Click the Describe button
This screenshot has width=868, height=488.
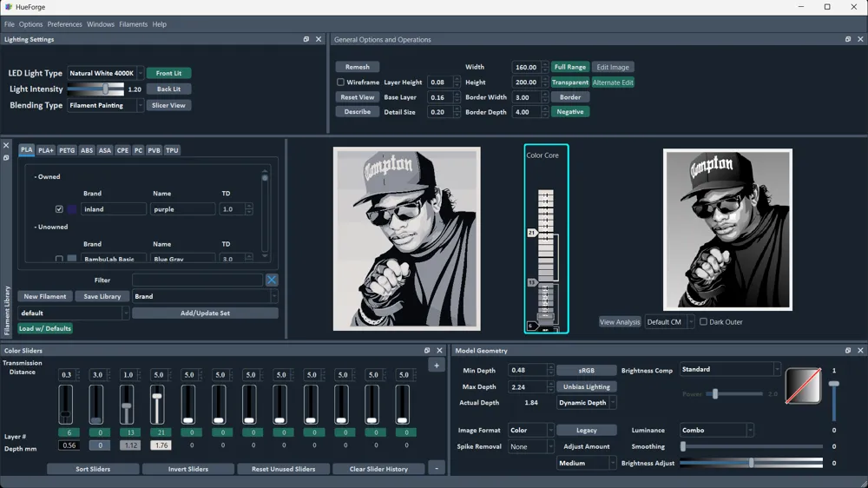click(357, 112)
